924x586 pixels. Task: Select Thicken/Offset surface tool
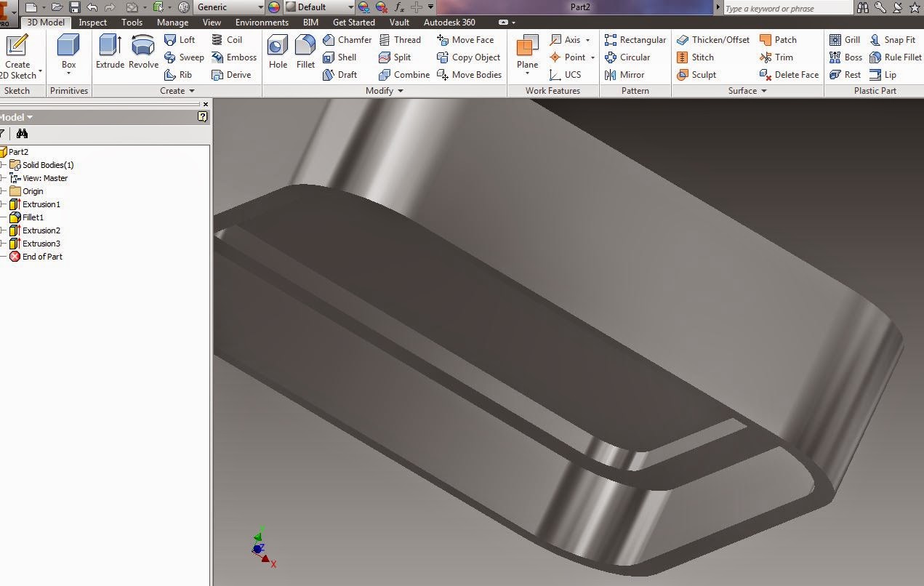coord(712,40)
